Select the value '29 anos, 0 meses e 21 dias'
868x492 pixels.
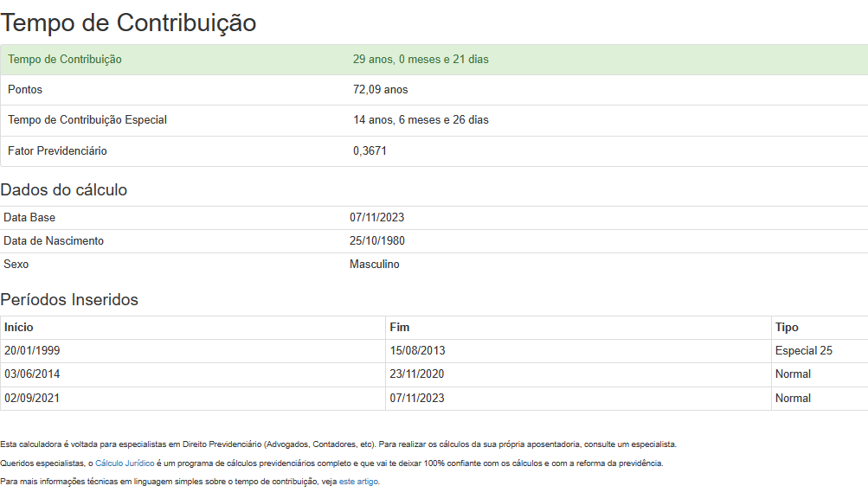pos(421,59)
